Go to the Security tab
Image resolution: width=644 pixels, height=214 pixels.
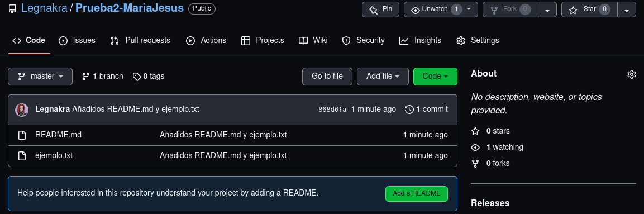tap(364, 40)
